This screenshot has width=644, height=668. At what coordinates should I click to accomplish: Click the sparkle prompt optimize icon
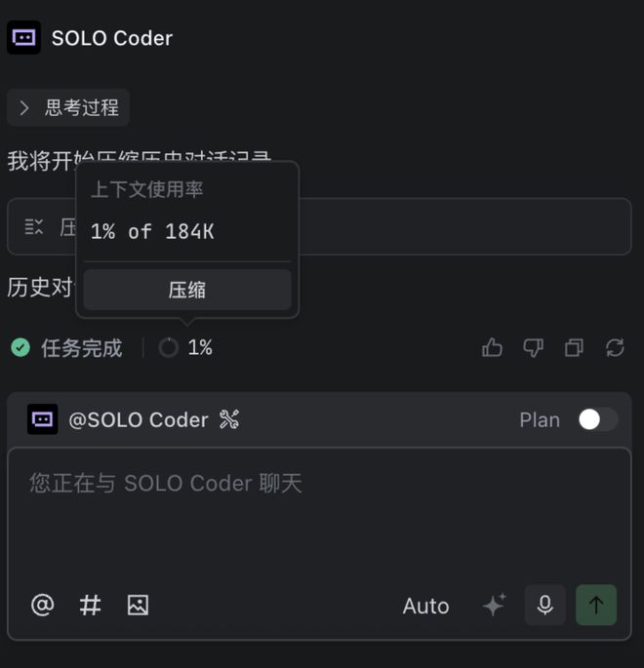click(494, 606)
